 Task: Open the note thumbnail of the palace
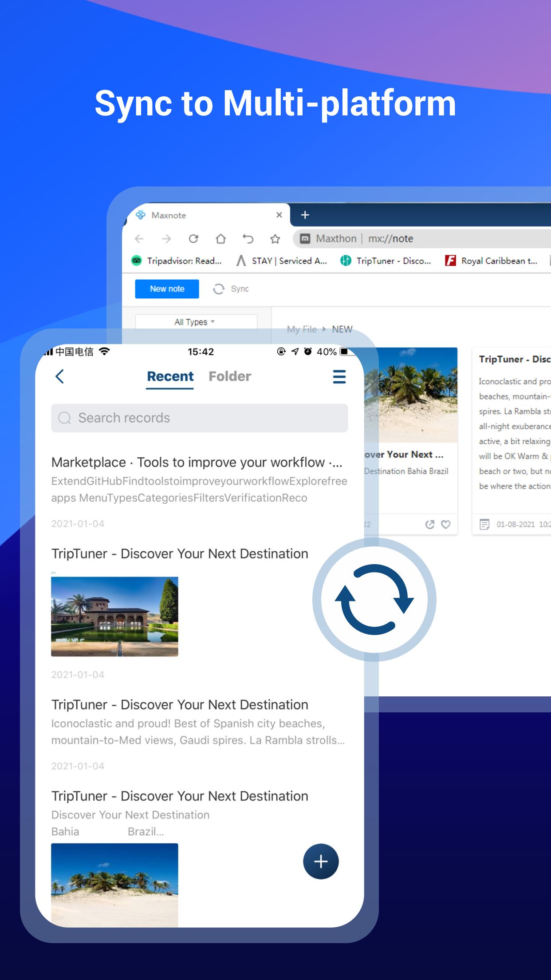click(x=114, y=616)
